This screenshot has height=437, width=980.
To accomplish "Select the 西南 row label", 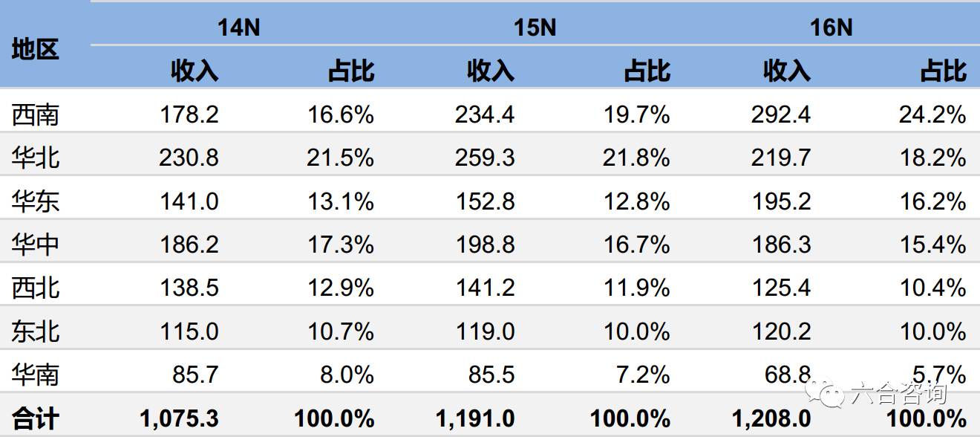I will [x=35, y=114].
